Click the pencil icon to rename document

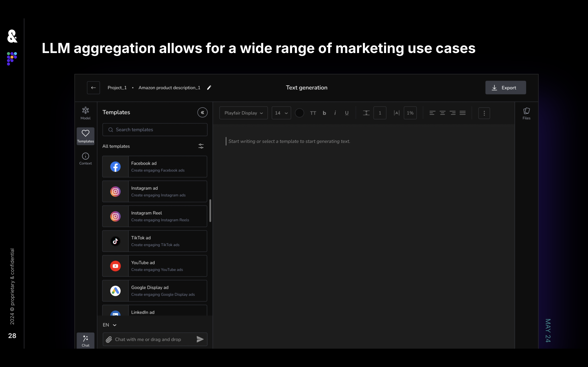click(x=209, y=88)
